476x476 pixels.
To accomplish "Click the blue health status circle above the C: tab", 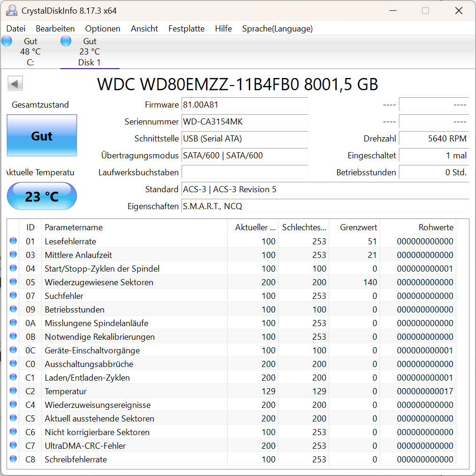I will [x=7, y=41].
